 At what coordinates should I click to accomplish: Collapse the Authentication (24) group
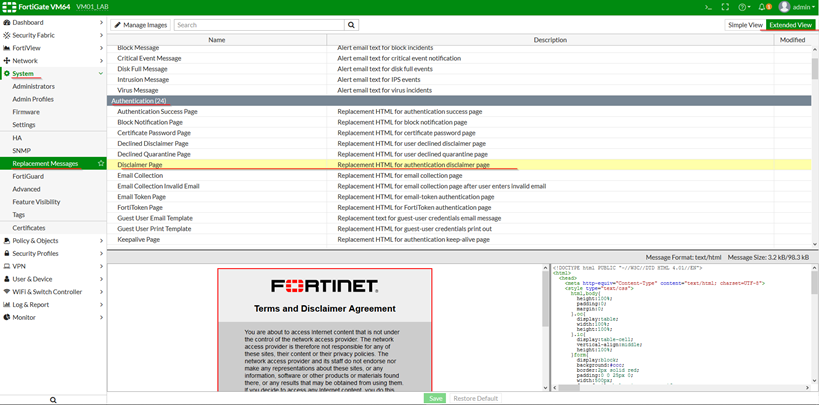140,101
